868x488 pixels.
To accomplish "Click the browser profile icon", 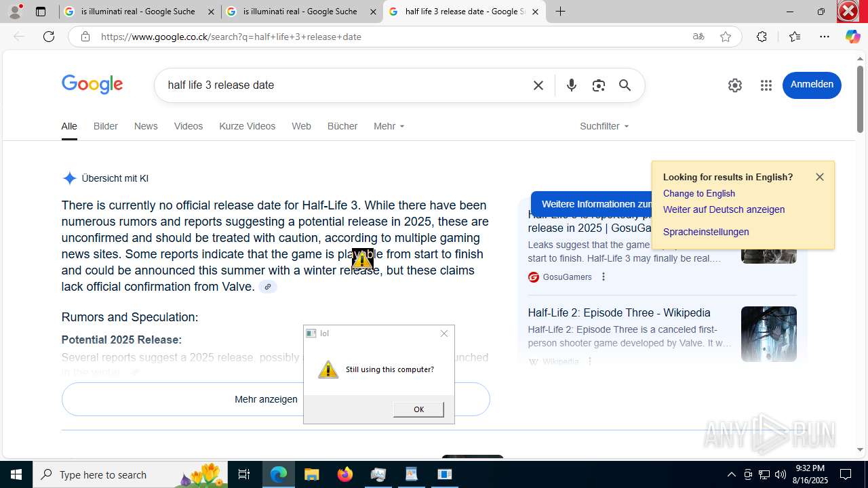I will coord(15,12).
